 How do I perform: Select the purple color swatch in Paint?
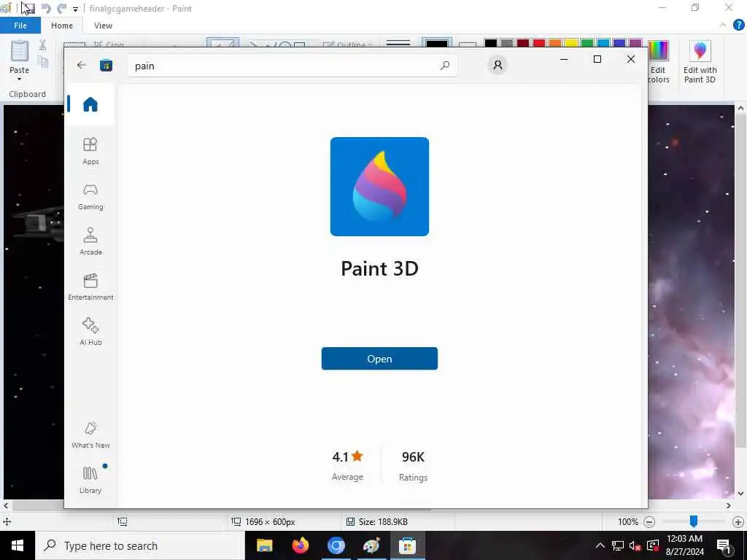pos(635,43)
